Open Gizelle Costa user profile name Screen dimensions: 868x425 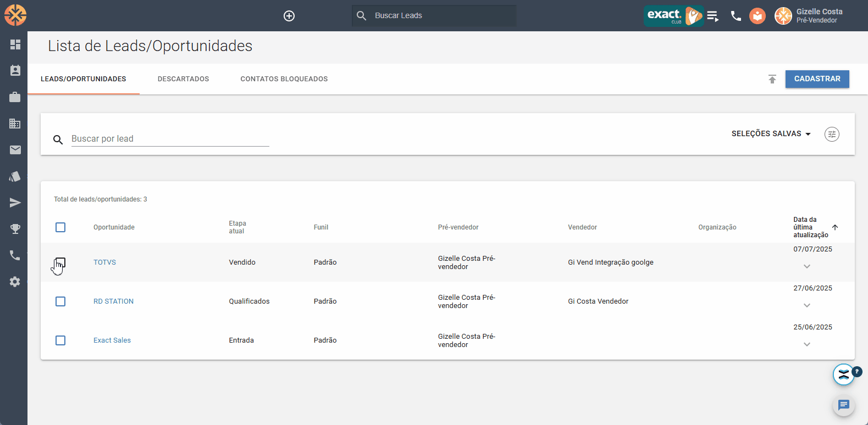tap(819, 12)
